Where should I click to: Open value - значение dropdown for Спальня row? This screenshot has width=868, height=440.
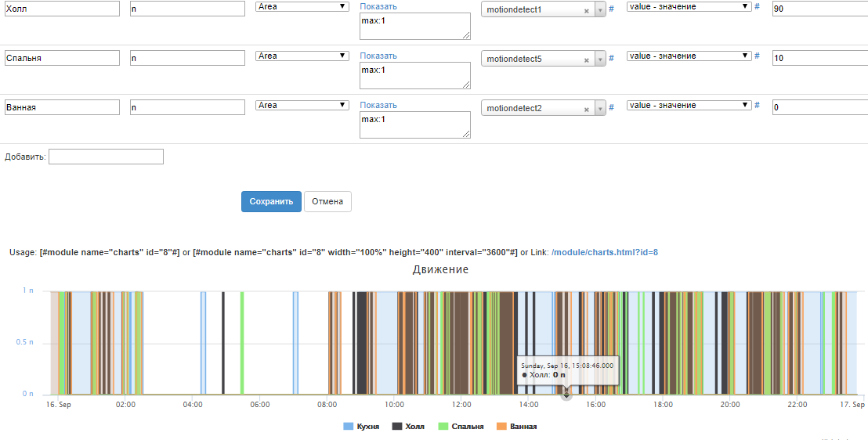(x=689, y=56)
